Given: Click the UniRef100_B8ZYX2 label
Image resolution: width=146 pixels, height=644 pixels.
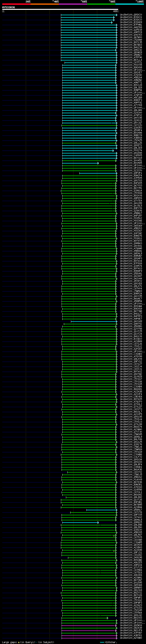Looking at the screenshot, I should coord(131,593).
